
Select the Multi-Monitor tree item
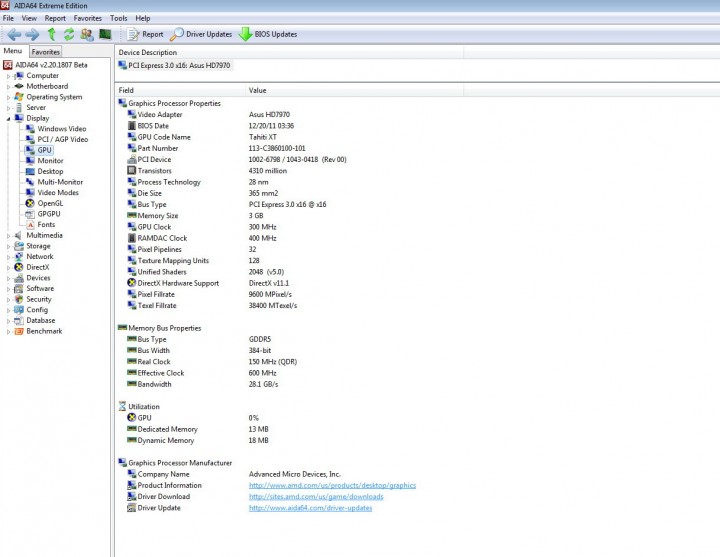[60, 182]
